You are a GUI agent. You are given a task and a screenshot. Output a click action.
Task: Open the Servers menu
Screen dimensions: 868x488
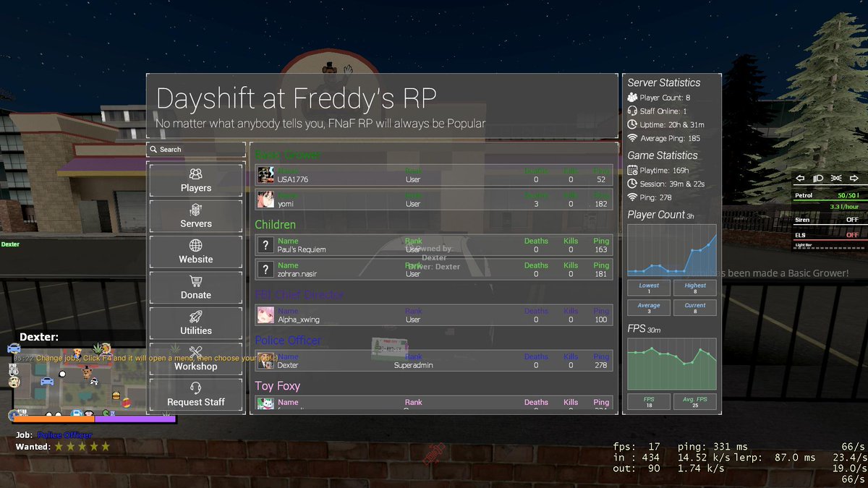click(196, 216)
